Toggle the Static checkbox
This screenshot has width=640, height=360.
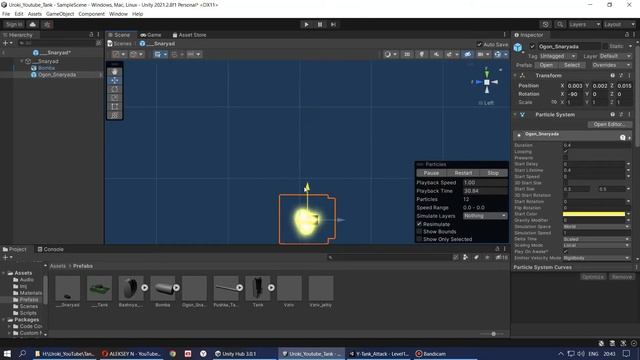point(605,46)
